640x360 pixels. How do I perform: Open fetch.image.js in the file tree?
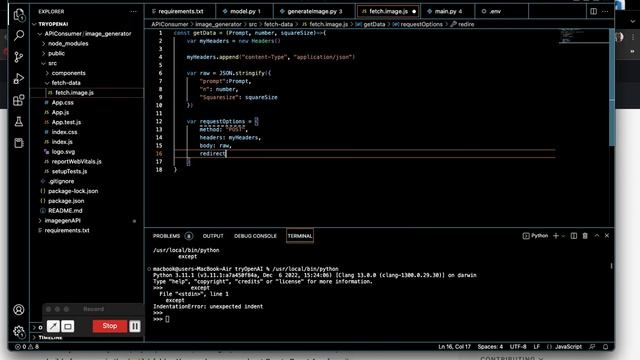tap(74, 93)
